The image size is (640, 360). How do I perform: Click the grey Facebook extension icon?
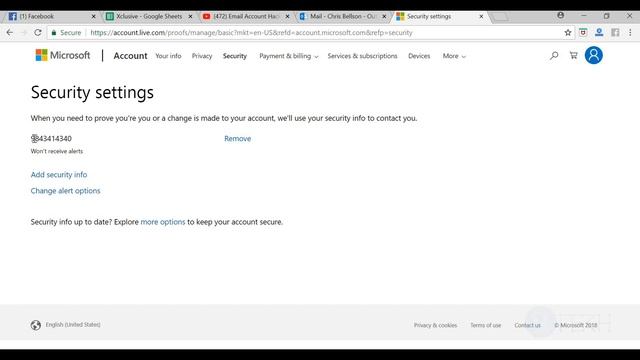(x=615, y=33)
